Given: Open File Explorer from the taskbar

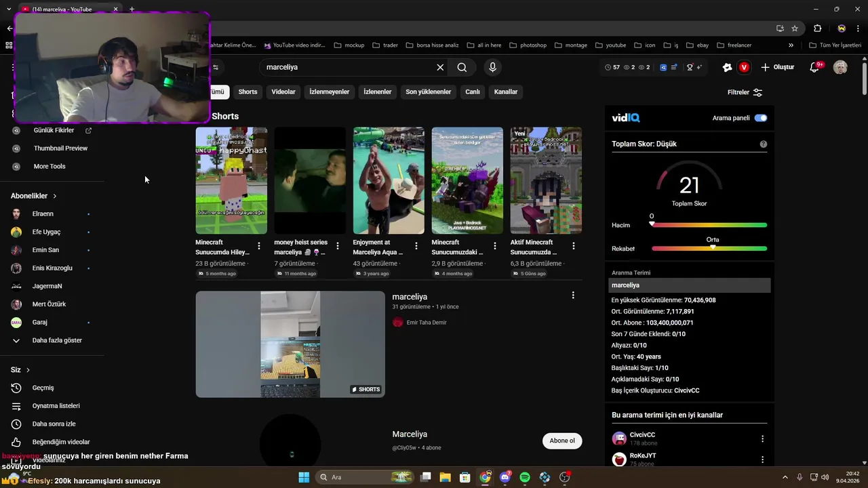Looking at the screenshot, I should click(445, 477).
